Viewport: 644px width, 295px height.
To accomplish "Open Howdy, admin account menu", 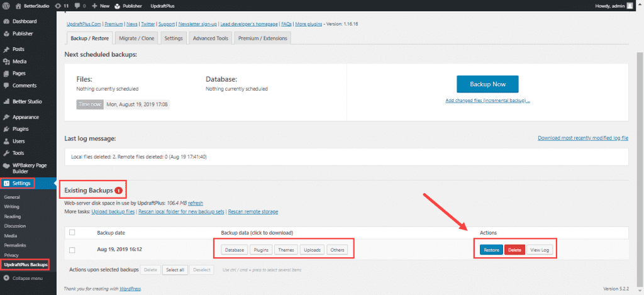I will point(609,6).
